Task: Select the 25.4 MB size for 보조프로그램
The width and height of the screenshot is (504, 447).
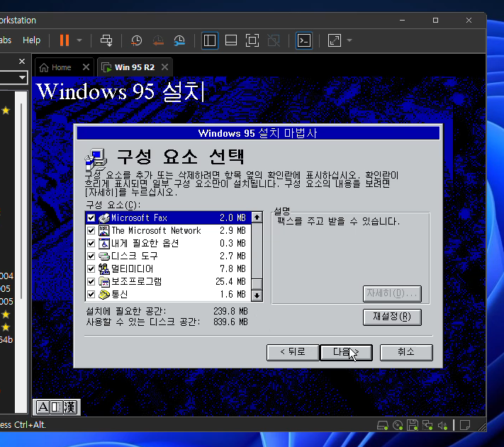Action: coord(230,282)
